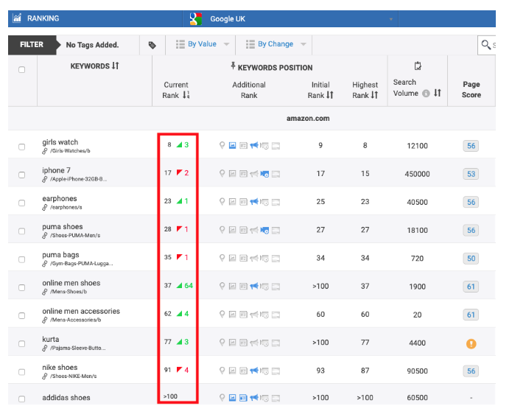Viewport: 512px width, 420px height.
Task: Open the By Change dropdown
Action: tap(276, 44)
